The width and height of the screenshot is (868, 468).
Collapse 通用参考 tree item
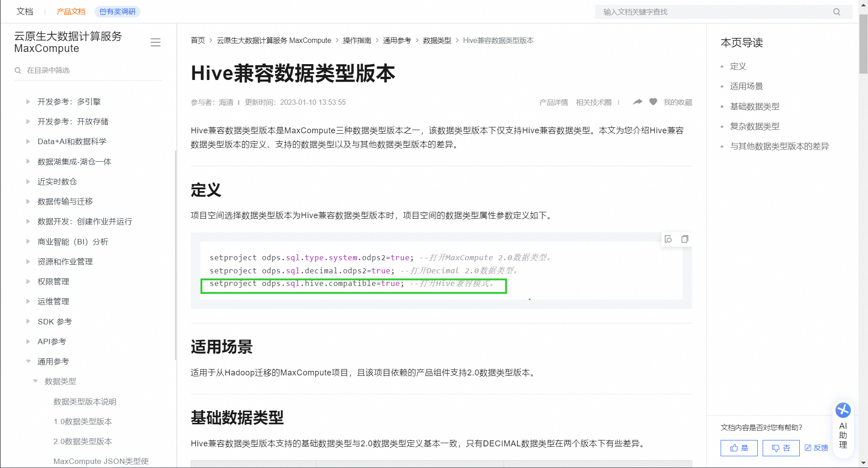[28, 361]
